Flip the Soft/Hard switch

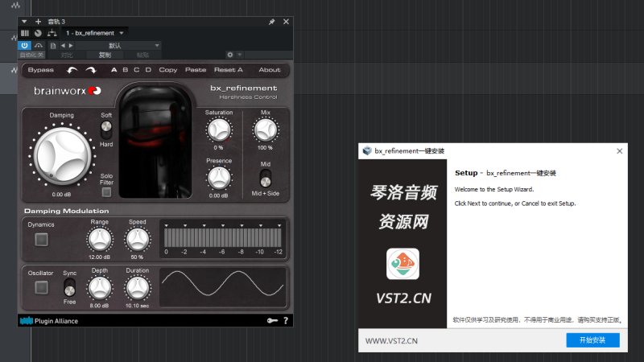(106, 130)
